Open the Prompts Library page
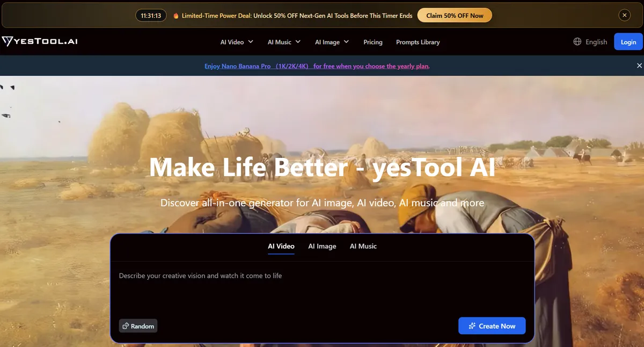 pyautogui.click(x=418, y=42)
